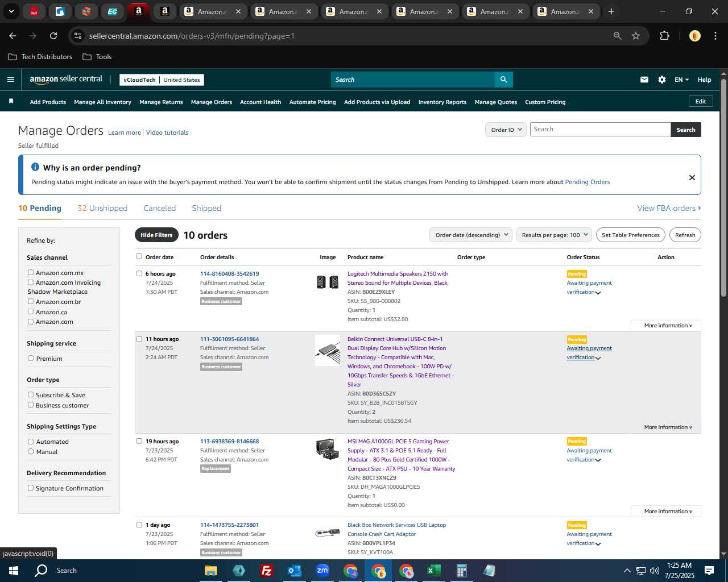Open the messages envelope icon
Image resolution: width=728 pixels, height=582 pixels.
coord(644,80)
